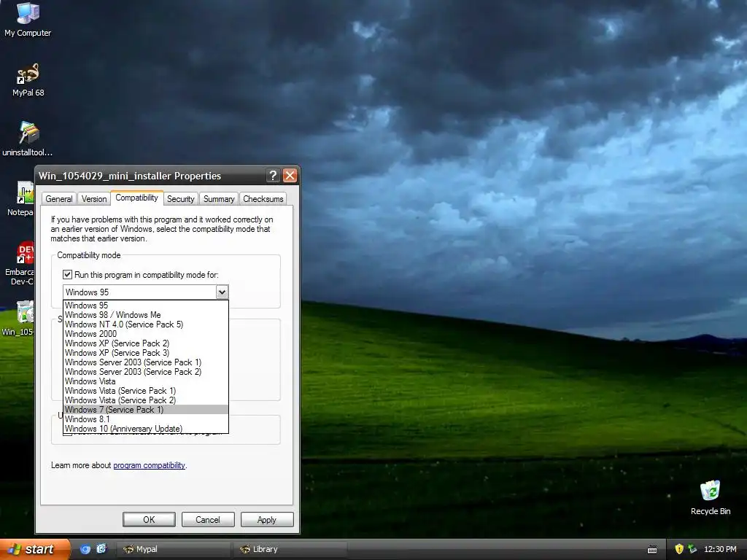This screenshot has width=747, height=560.
Task: Uncheck Run this program in compatibility mode
Action: (68, 275)
